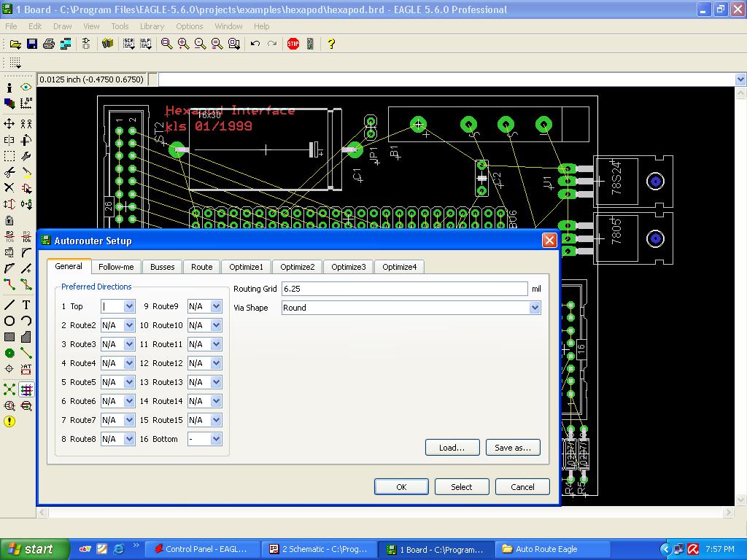
Task: Switch to the Optimize1 tab
Action: (x=246, y=267)
